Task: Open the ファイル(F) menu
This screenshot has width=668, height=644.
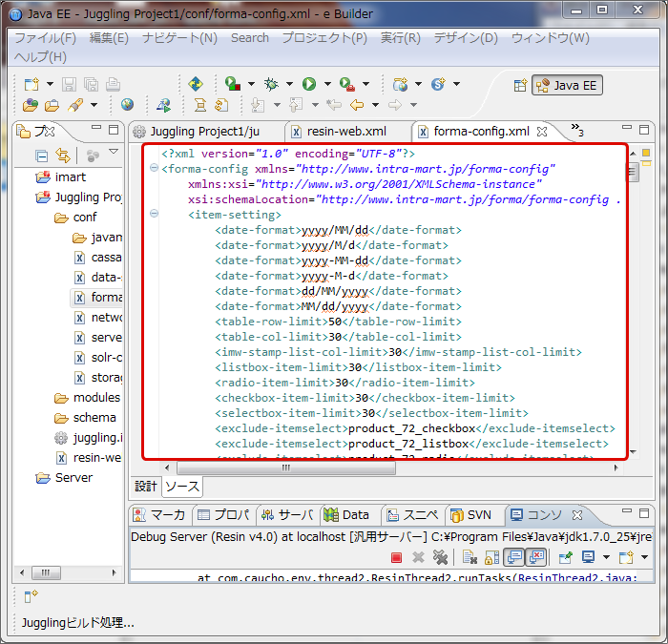Action: (46, 38)
